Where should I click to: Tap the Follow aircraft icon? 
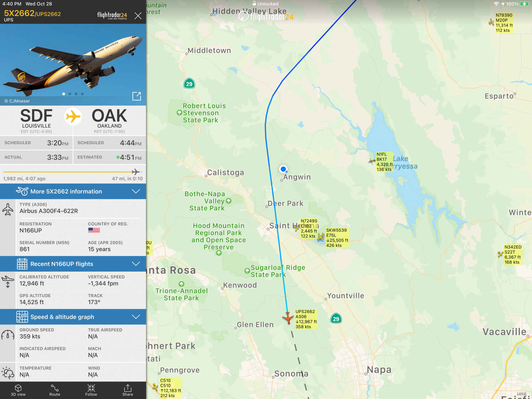[91, 390]
